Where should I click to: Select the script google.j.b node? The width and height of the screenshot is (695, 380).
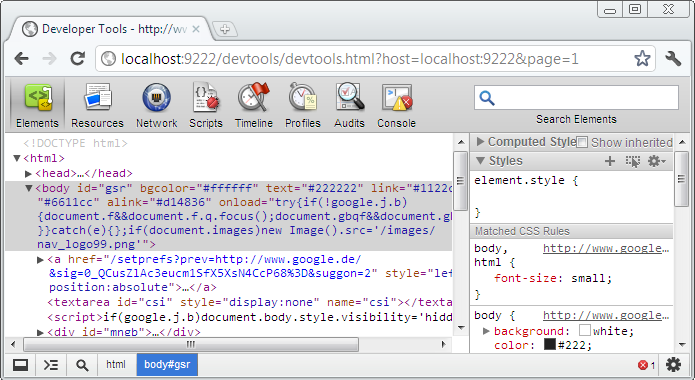click(x=250, y=317)
